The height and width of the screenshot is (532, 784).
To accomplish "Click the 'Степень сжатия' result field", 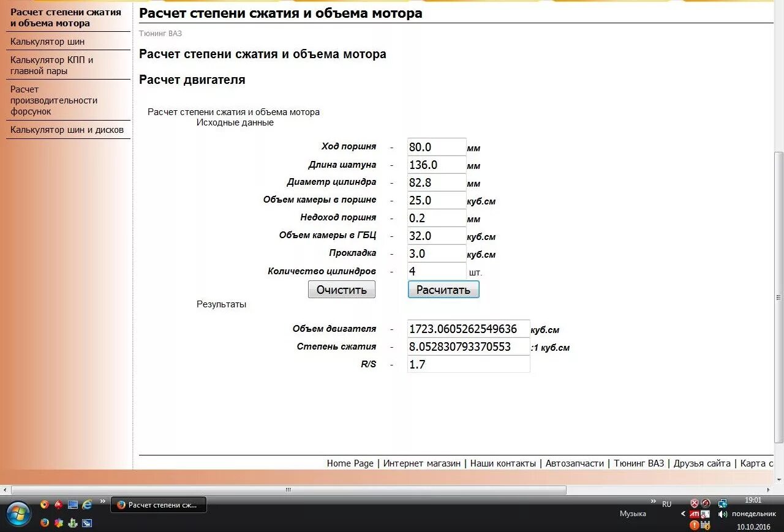I will point(469,347).
